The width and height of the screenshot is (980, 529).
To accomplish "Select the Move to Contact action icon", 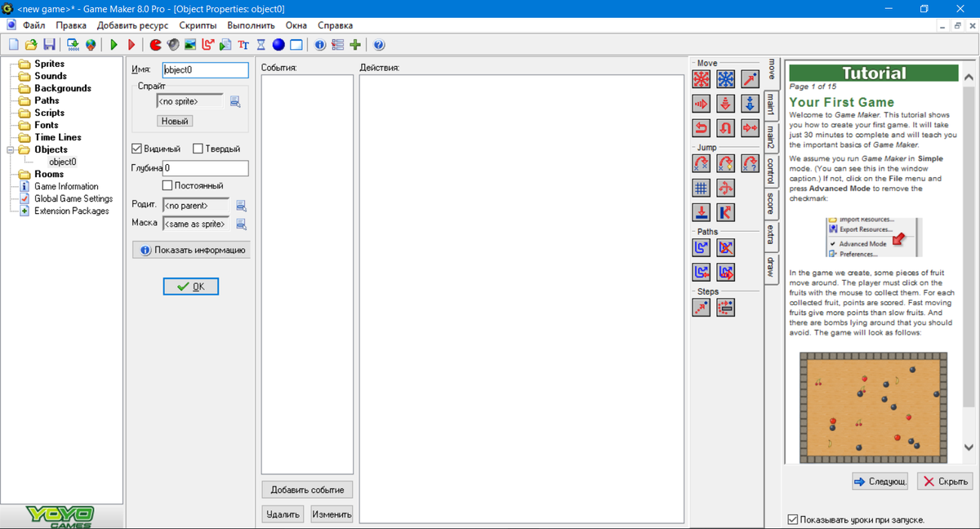I will (x=702, y=212).
